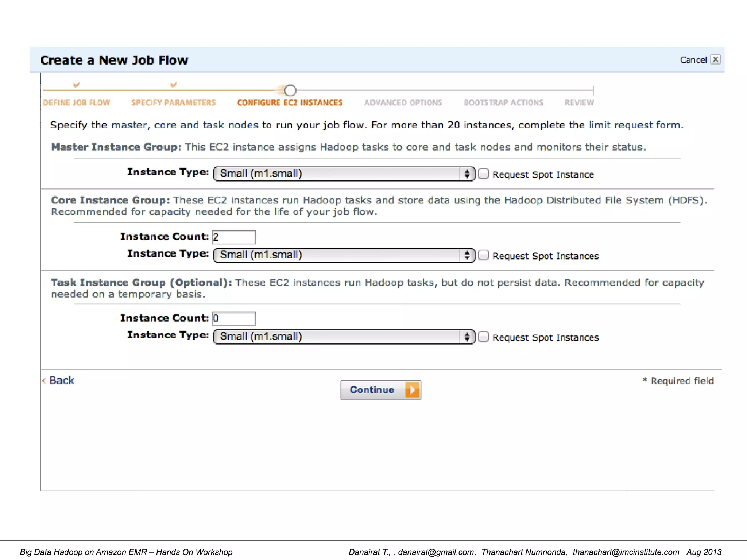Select the Advanced Options step

(x=403, y=103)
